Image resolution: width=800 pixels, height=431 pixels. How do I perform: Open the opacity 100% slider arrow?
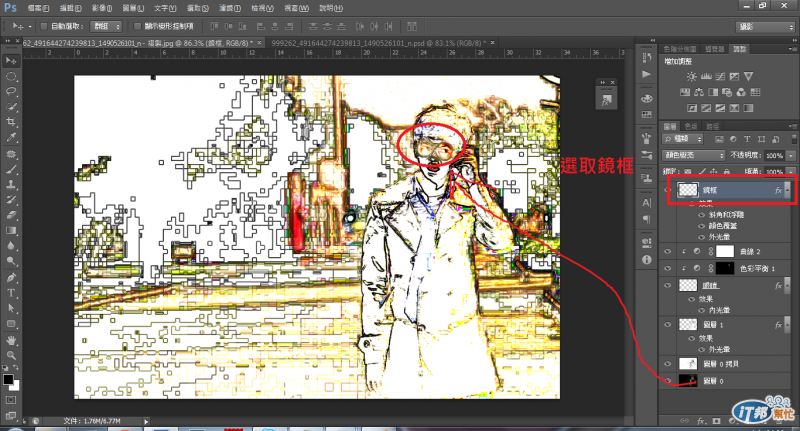click(791, 155)
